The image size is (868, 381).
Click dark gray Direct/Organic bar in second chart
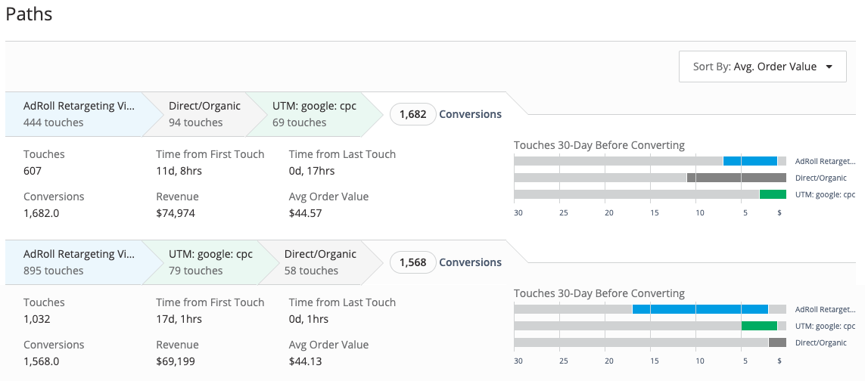point(777,342)
